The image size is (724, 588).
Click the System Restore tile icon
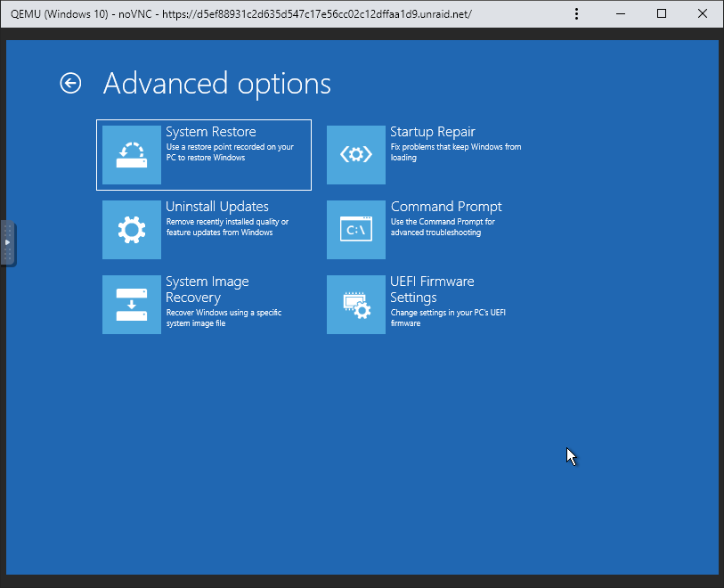132,155
